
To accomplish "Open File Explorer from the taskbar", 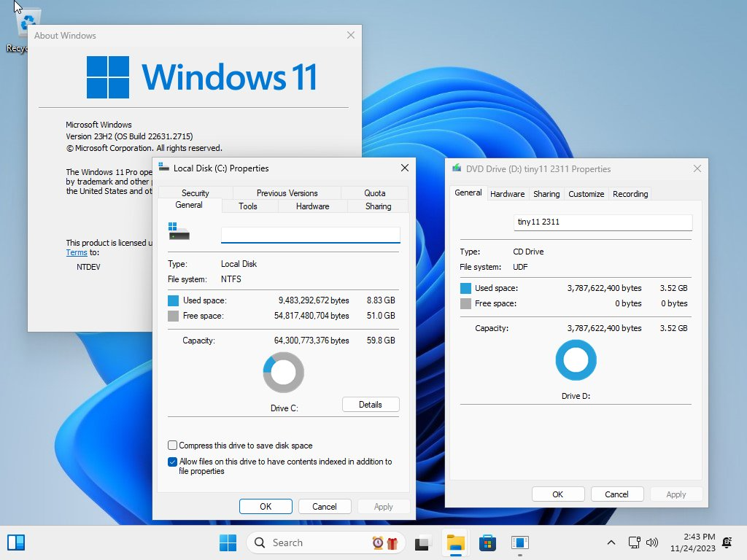I will point(456,542).
